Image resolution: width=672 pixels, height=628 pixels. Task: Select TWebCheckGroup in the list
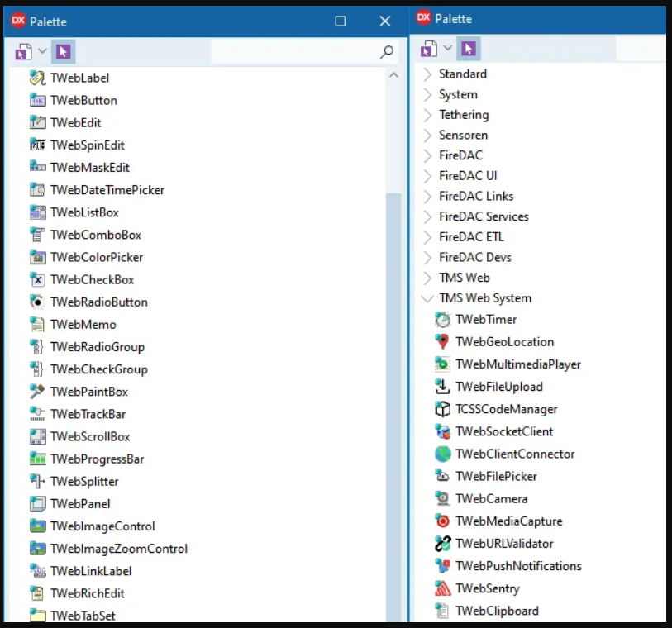coord(99,369)
